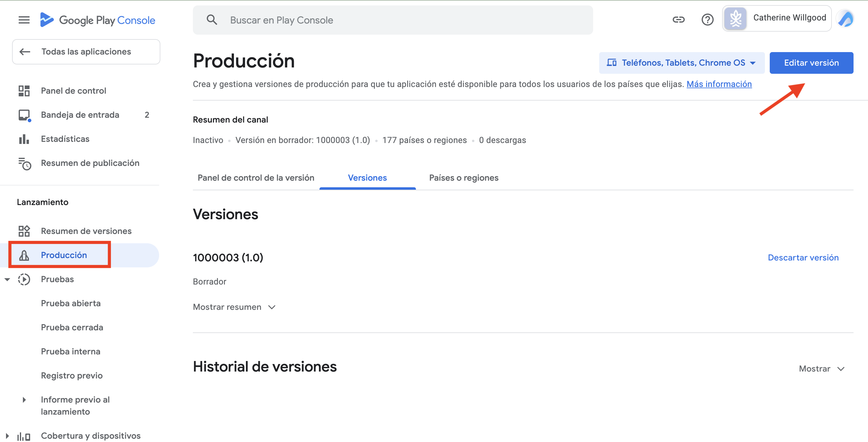Click the text 0 descargas
The height and width of the screenshot is (442, 868).
pyautogui.click(x=502, y=140)
